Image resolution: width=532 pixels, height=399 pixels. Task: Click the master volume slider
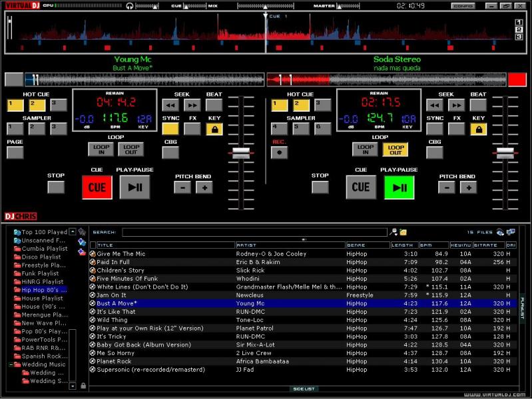coord(348,6)
